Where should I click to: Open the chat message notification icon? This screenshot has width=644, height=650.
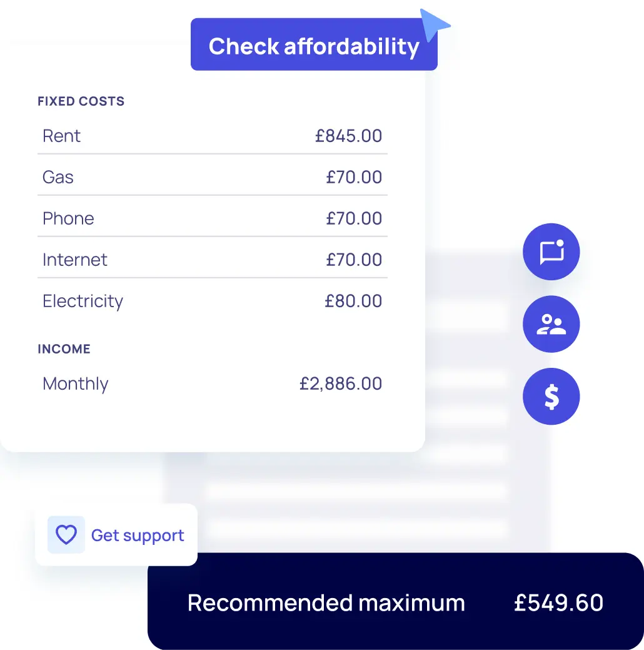tap(551, 251)
